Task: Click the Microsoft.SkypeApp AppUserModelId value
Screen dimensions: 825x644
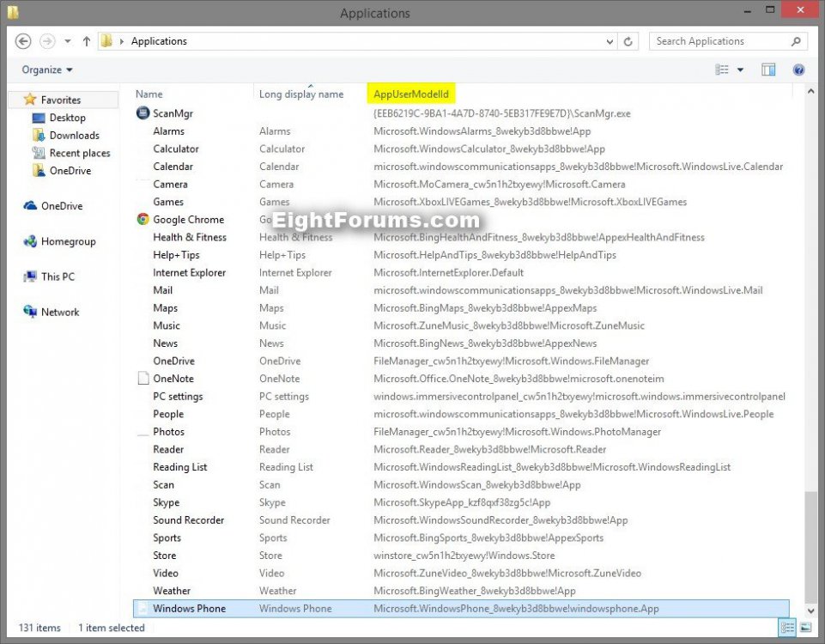Action: 462,502
